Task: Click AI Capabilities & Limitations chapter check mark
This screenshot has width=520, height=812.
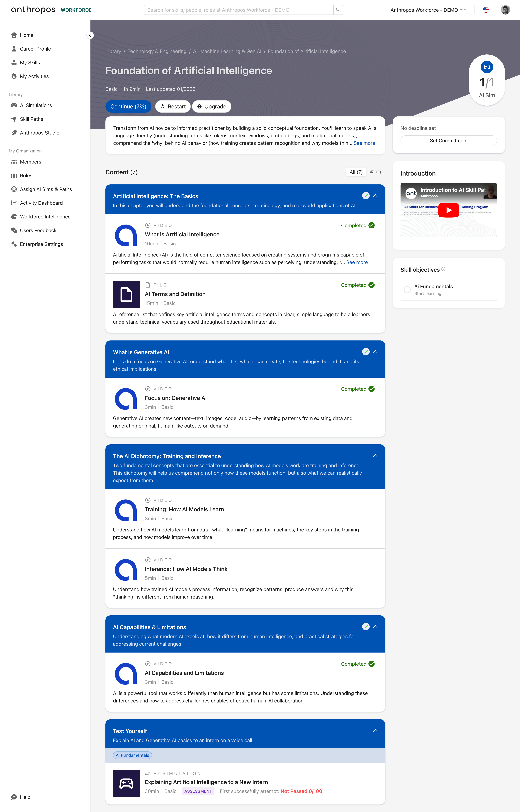Action: point(366,627)
